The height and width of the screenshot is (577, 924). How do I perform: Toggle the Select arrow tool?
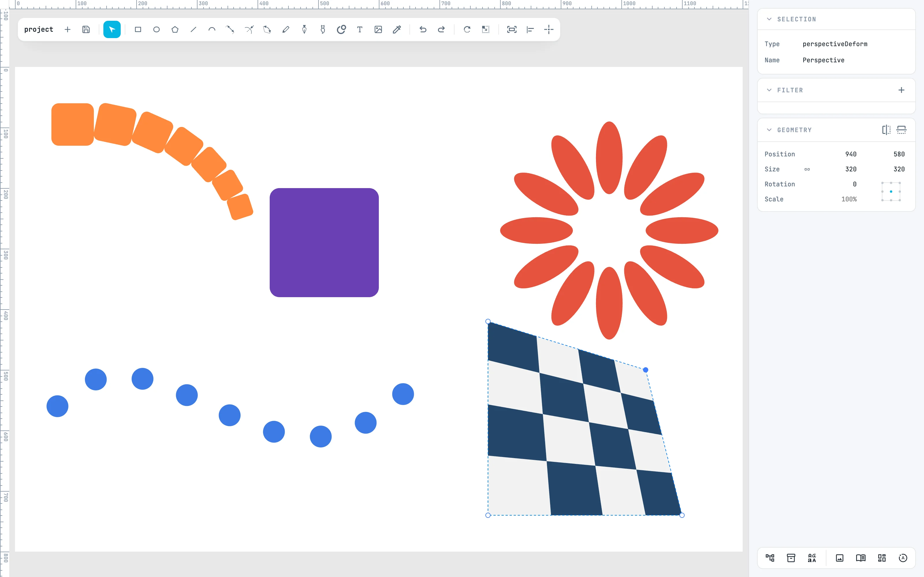pos(112,29)
